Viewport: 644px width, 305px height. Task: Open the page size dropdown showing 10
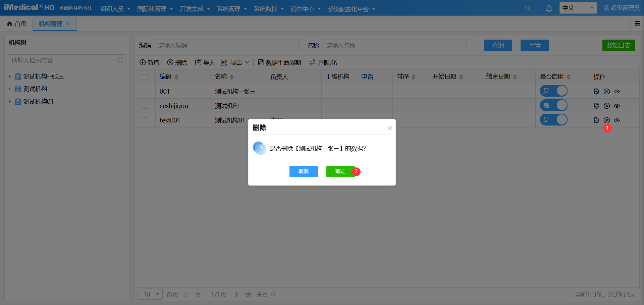pyautogui.click(x=150, y=294)
